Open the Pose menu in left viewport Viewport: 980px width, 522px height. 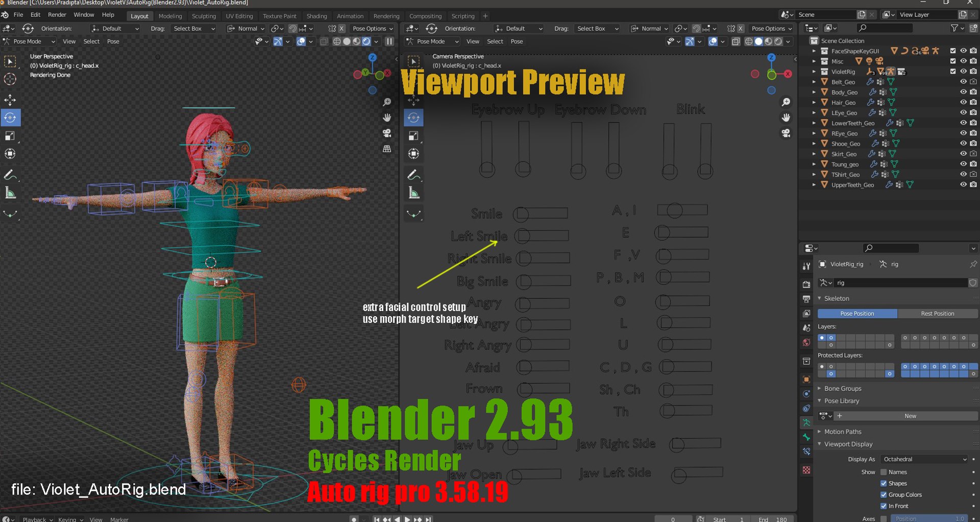[113, 41]
